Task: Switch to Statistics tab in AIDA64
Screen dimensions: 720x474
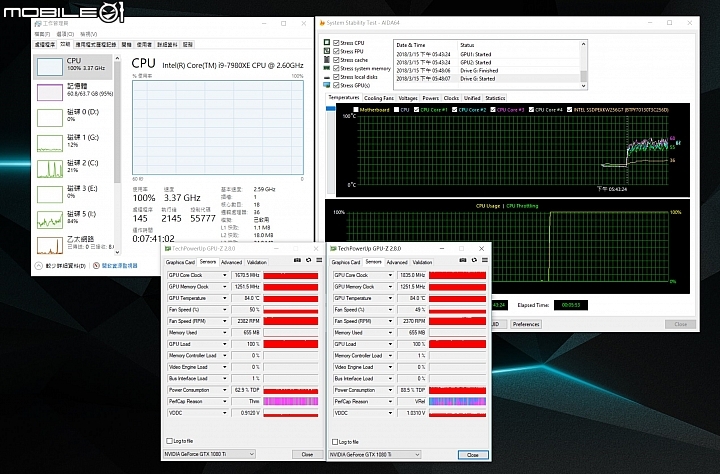Action: coord(495,98)
